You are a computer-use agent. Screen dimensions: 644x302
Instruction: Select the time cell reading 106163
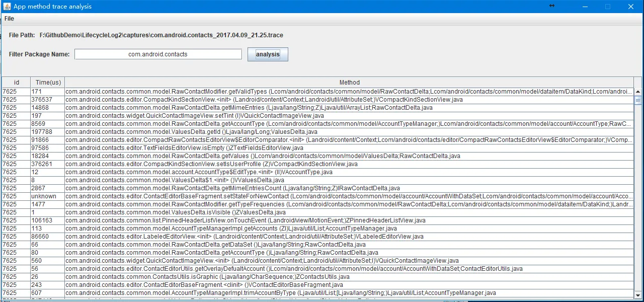coord(47,220)
